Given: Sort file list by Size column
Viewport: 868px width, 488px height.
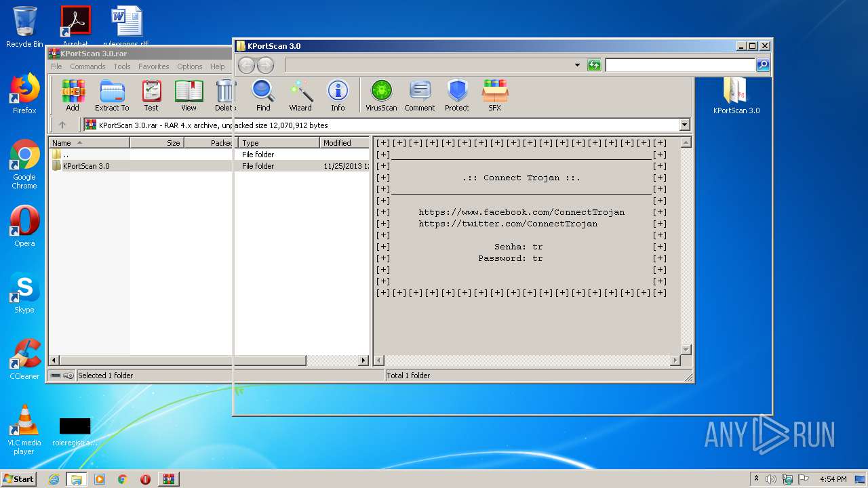Looking at the screenshot, I should point(157,143).
